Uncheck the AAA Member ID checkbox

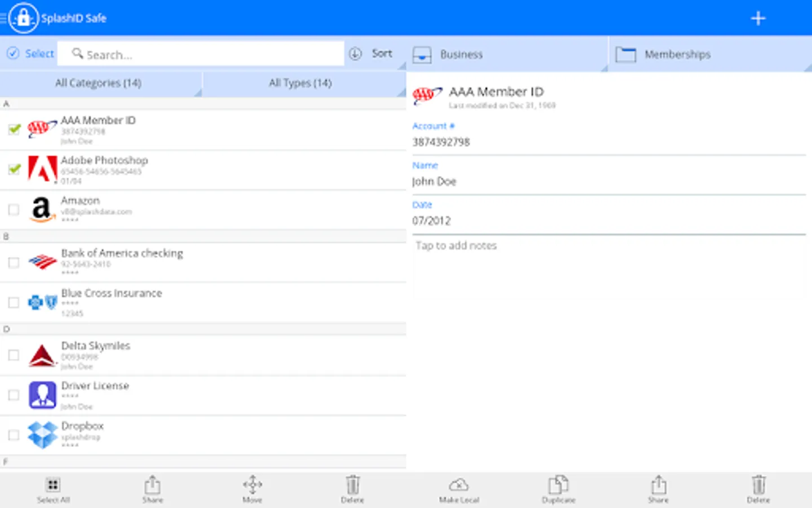tap(14, 130)
